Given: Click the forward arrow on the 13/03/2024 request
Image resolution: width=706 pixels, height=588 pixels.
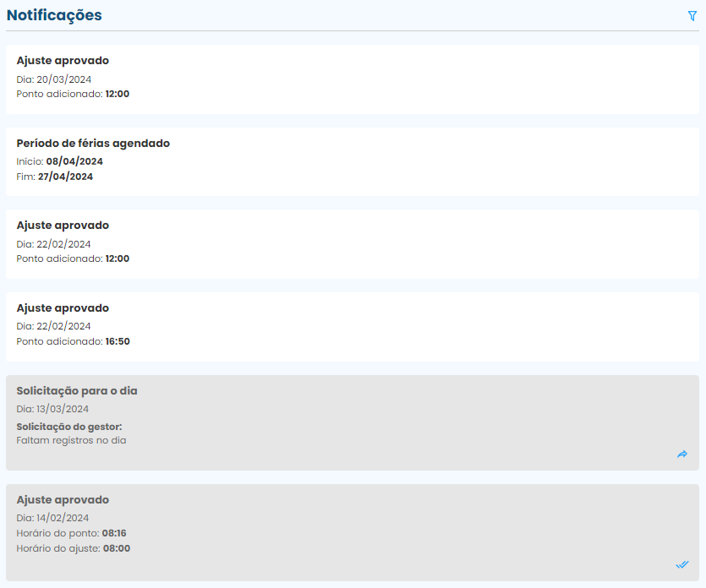Looking at the screenshot, I should click(x=682, y=455).
